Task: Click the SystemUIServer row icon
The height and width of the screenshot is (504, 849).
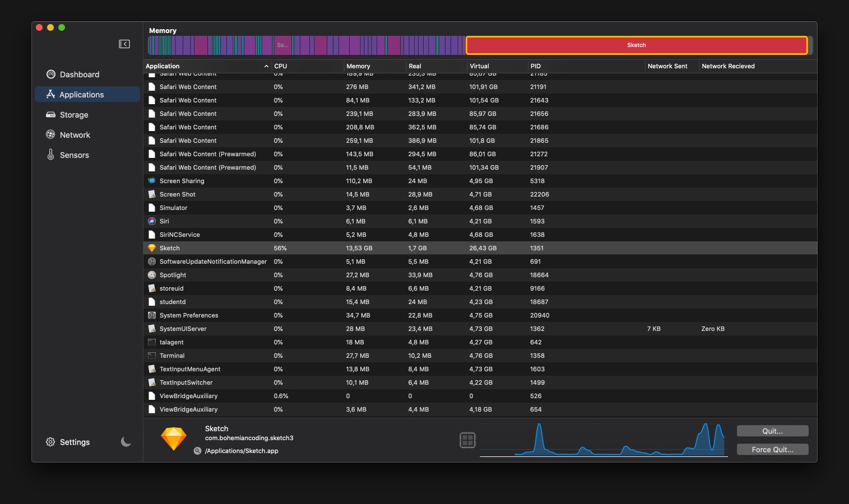Action: click(151, 329)
